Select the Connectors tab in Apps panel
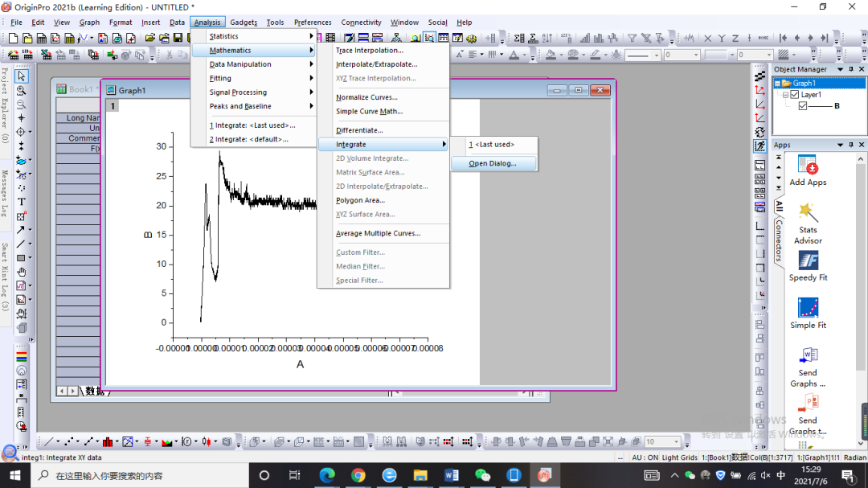Viewport: 868px width, 488px height. (778, 241)
